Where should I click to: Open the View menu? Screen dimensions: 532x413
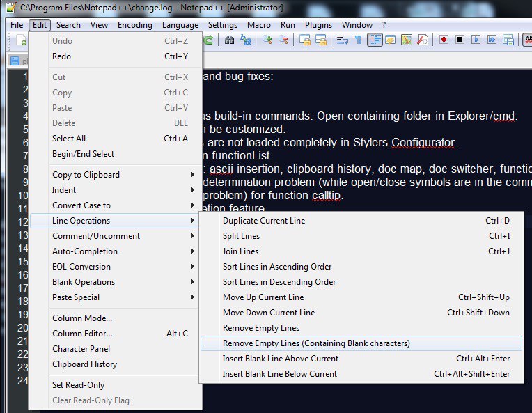pyautogui.click(x=99, y=25)
